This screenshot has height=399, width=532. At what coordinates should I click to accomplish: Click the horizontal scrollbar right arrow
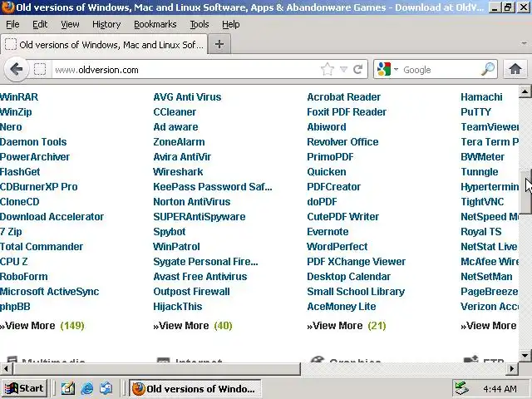click(x=512, y=368)
